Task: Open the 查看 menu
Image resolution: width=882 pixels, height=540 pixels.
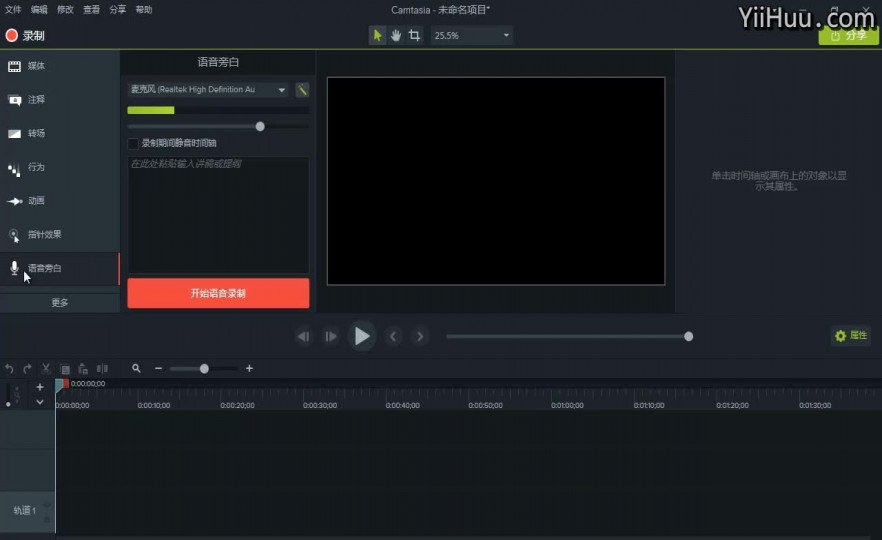Action: click(92, 10)
